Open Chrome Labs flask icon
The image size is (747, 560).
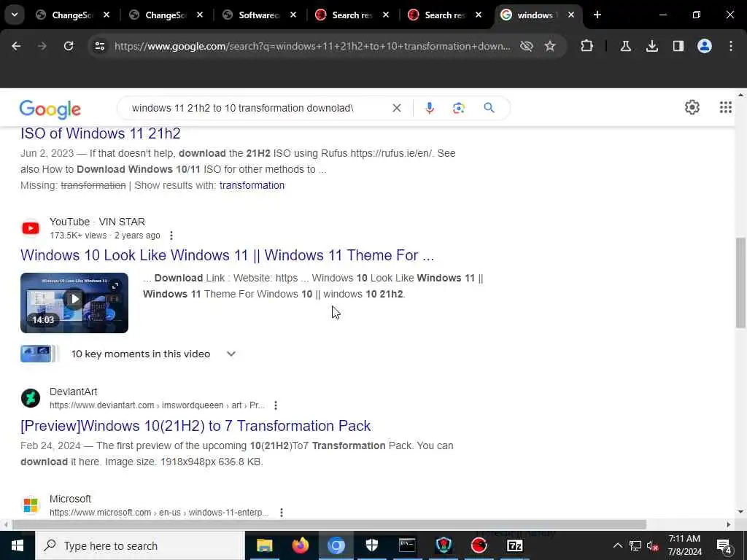coord(625,46)
